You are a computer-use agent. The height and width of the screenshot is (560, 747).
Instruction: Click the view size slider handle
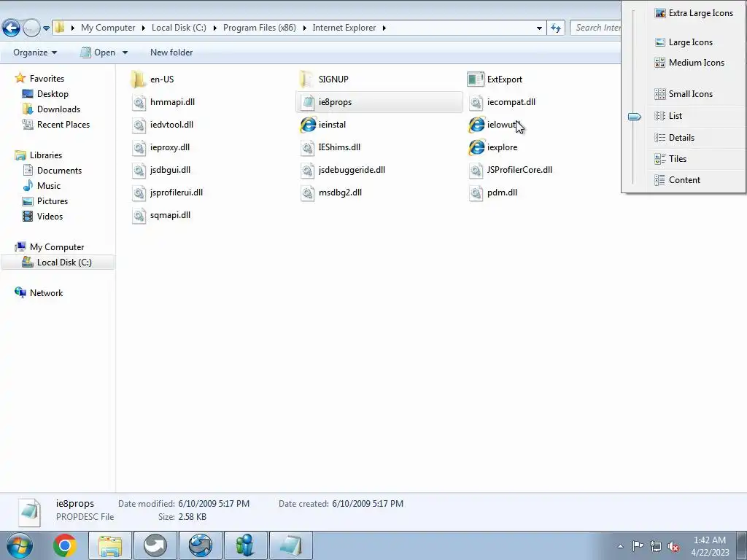coord(634,117)
